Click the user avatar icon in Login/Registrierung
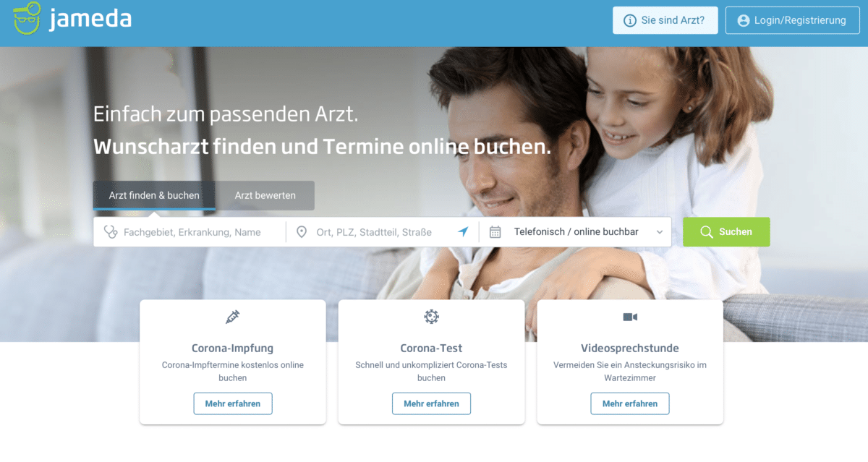The image size is (868, 462). click(x=743, y=20)
